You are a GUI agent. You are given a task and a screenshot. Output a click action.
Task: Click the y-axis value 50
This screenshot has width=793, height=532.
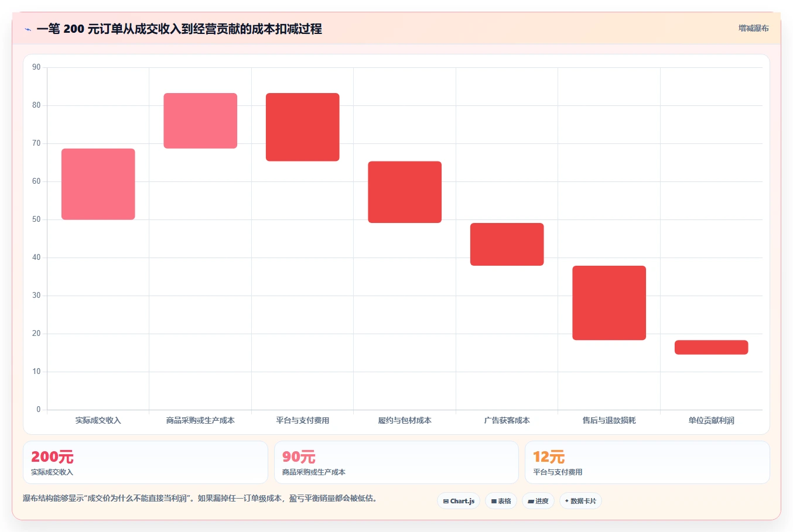click(x=36, y=219)
